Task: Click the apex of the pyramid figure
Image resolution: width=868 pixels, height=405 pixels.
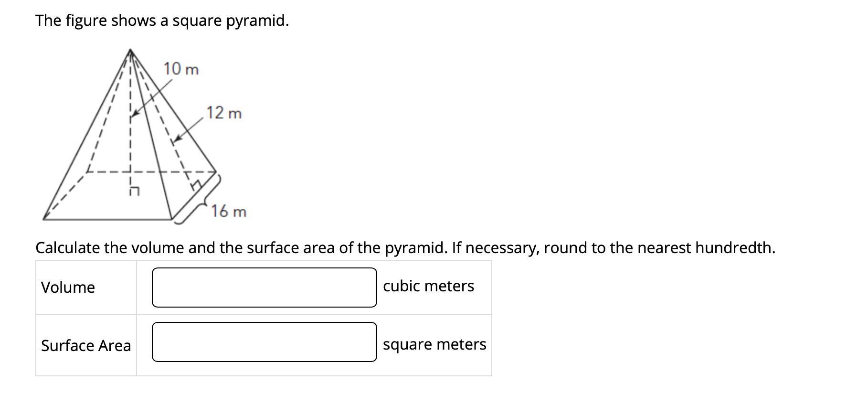Action: point(130,50)
